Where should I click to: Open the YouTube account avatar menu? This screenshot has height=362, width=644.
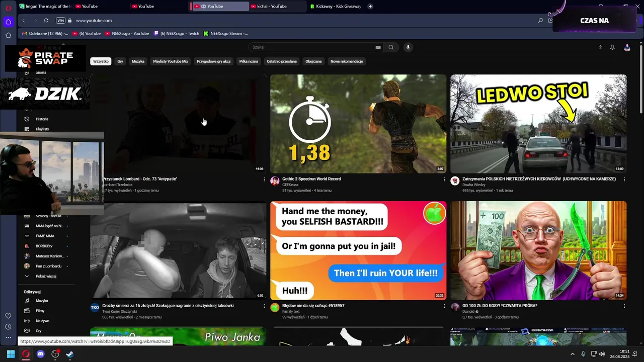[627, 47]
